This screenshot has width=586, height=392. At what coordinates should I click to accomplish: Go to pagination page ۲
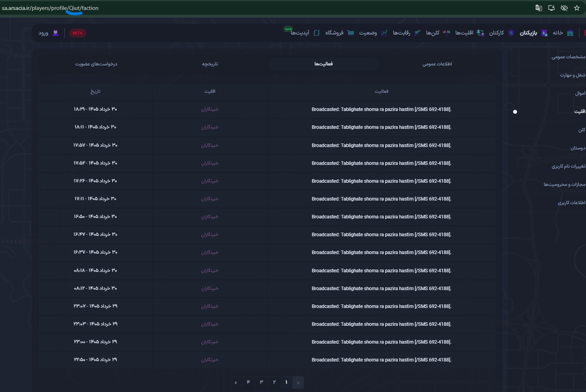(274, 382)
